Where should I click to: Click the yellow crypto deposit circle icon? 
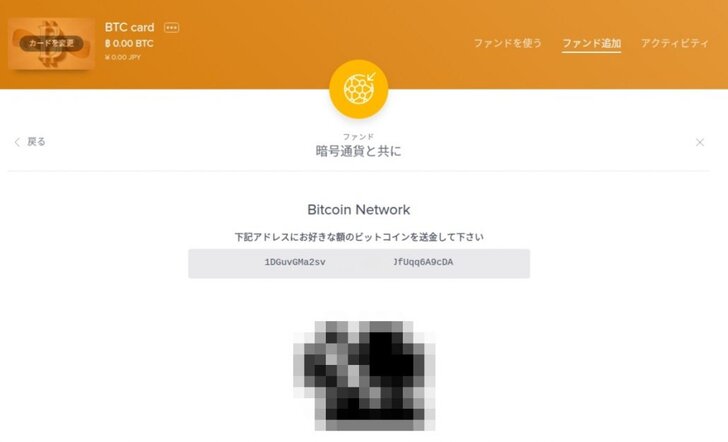point(359,89)
